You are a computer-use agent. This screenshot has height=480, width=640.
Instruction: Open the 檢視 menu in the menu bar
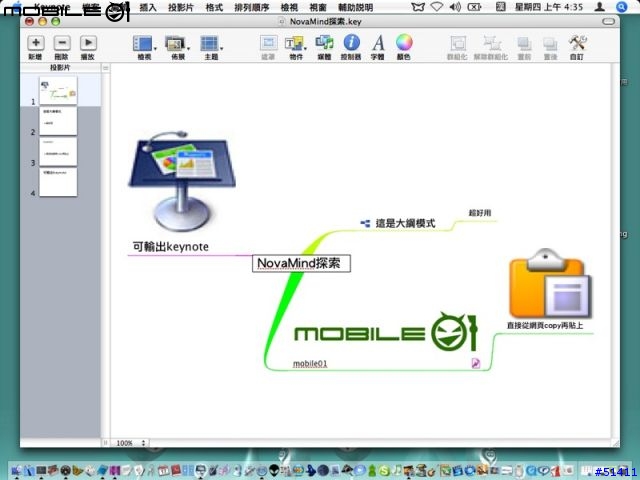click(289, 7)
